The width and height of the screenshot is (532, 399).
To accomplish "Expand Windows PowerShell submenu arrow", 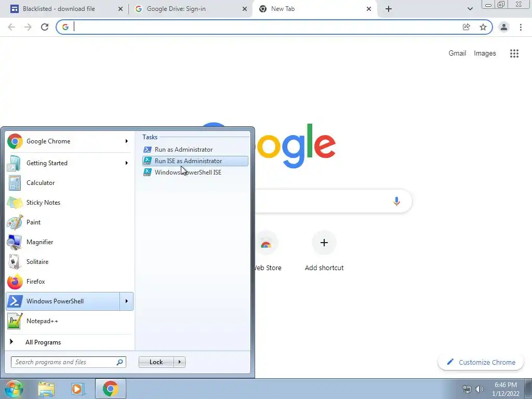I will click(x=127, y=301).
